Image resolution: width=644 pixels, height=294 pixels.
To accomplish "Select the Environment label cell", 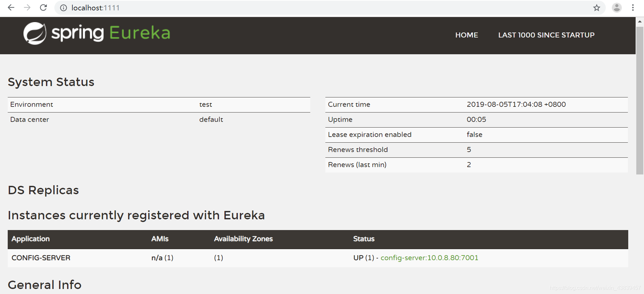I will (32, 104).
